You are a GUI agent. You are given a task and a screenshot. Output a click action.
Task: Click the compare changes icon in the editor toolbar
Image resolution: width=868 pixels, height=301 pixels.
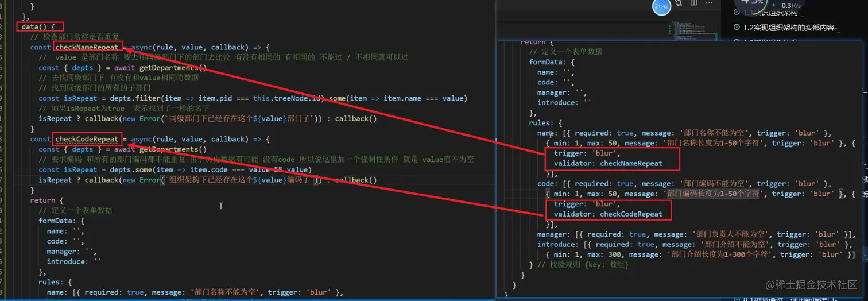pyautogui.click(x=679, y=3)
